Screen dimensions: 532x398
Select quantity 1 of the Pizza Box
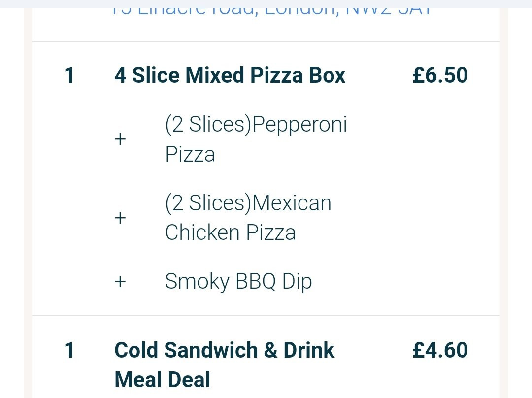click(69, 75)
